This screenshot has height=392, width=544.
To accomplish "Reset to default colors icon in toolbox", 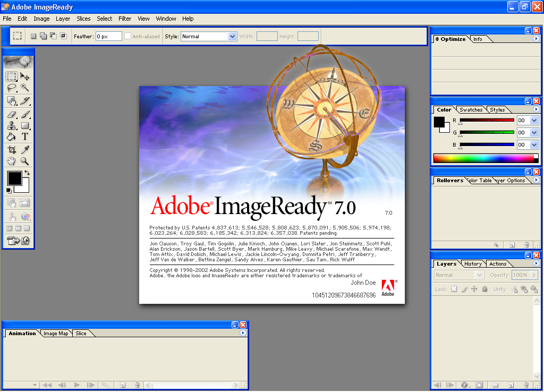I will pyautogui.click(x=9, y=191).
